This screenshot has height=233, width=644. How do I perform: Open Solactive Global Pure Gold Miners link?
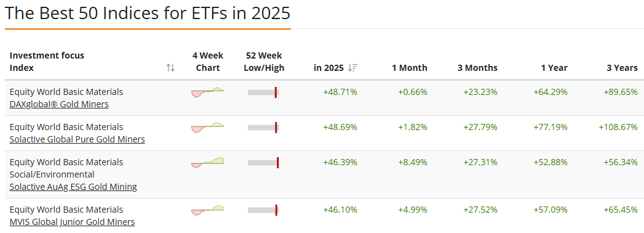pos(78,139)
